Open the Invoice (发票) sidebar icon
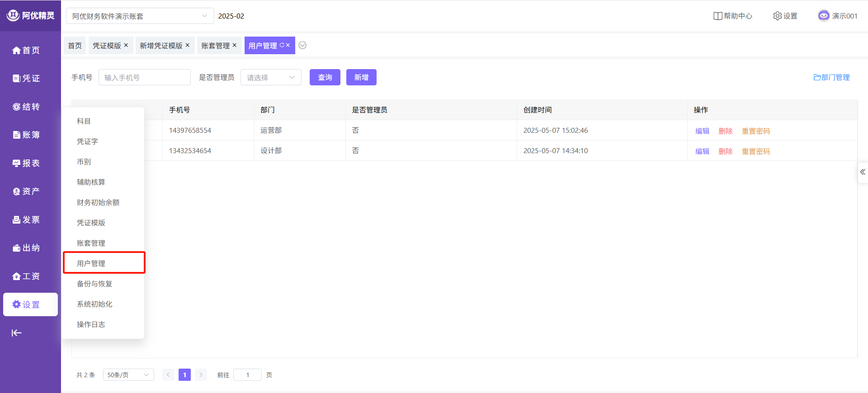The height and width of the screenshot is (393, 868). coord(16,220)
